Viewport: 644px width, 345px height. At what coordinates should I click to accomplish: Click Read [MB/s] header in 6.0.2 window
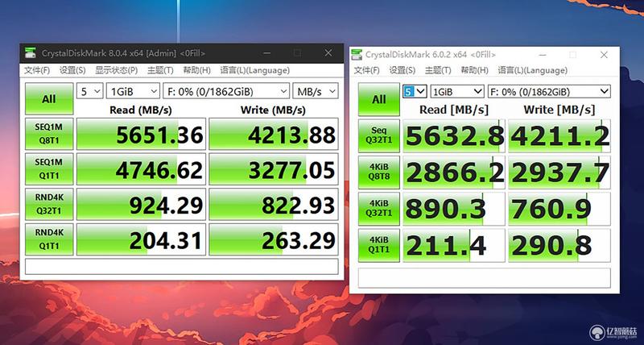(454, 110)
